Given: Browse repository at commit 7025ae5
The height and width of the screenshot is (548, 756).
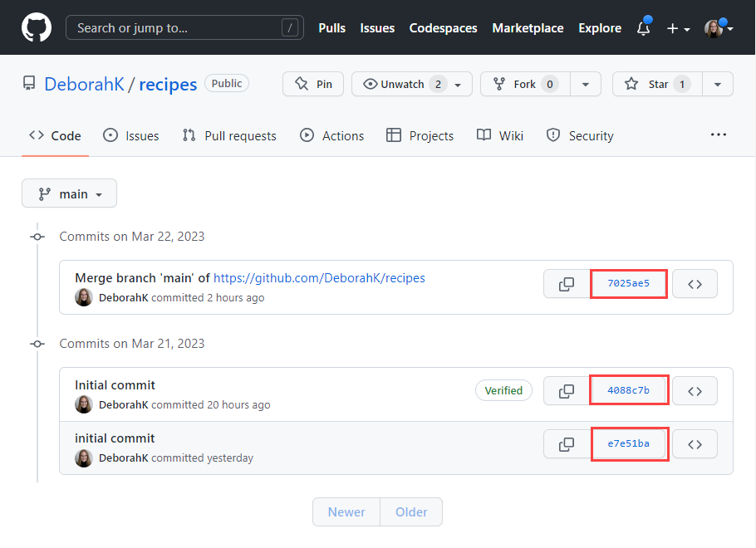Looking at the screenshot, I should [695, 284].
